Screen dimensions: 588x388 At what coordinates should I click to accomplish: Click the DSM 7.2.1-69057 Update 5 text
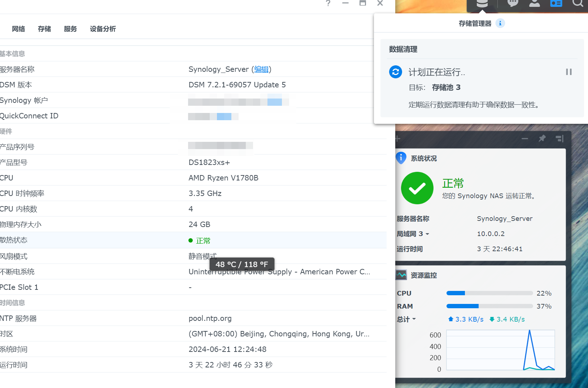tap(237, 85)
